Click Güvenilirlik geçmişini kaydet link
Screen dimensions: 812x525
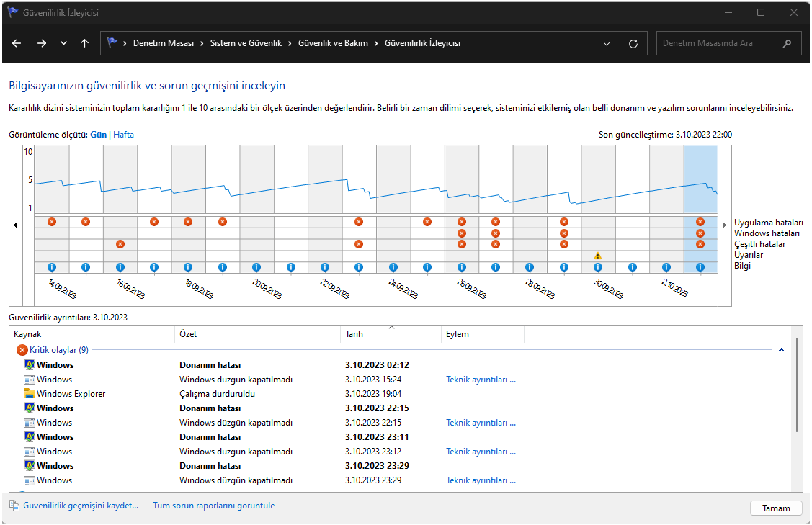tap(81, 506)
